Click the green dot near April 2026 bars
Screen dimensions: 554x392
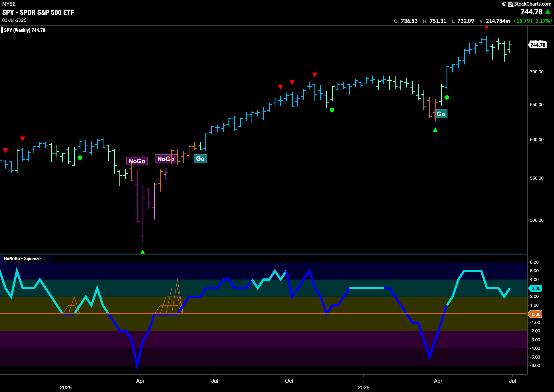click(x=447, y=97)
